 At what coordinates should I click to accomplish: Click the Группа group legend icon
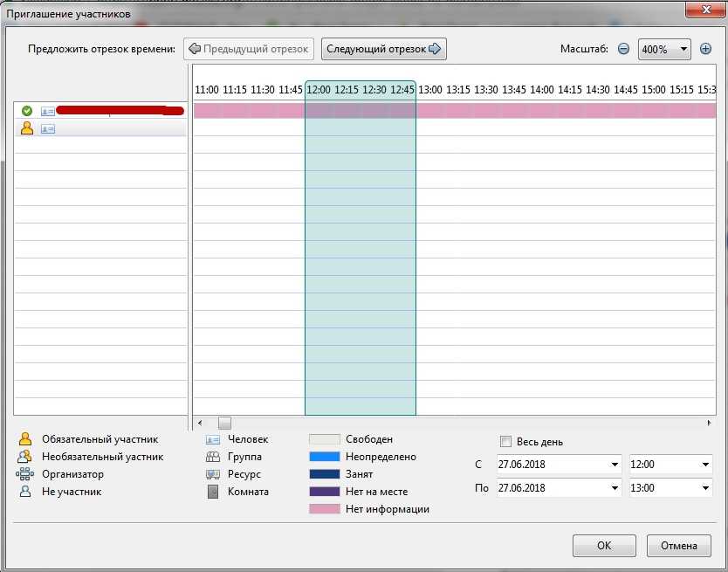(213, 457)
